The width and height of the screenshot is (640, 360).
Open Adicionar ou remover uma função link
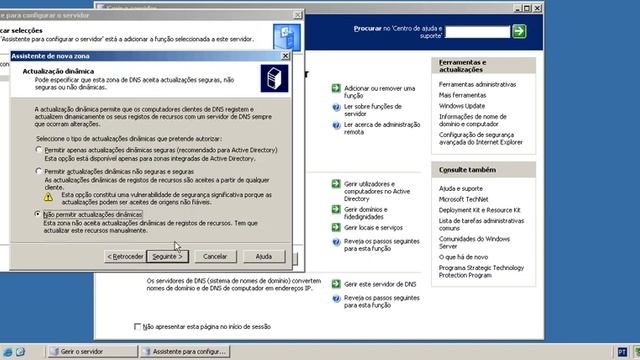pos(379,92)
